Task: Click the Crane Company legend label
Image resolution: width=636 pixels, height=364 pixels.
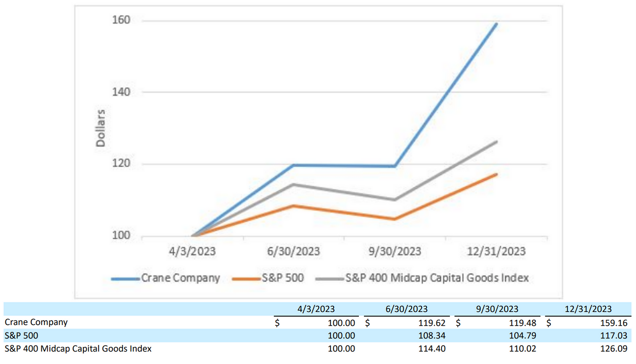Action: [x=181, y=278]
